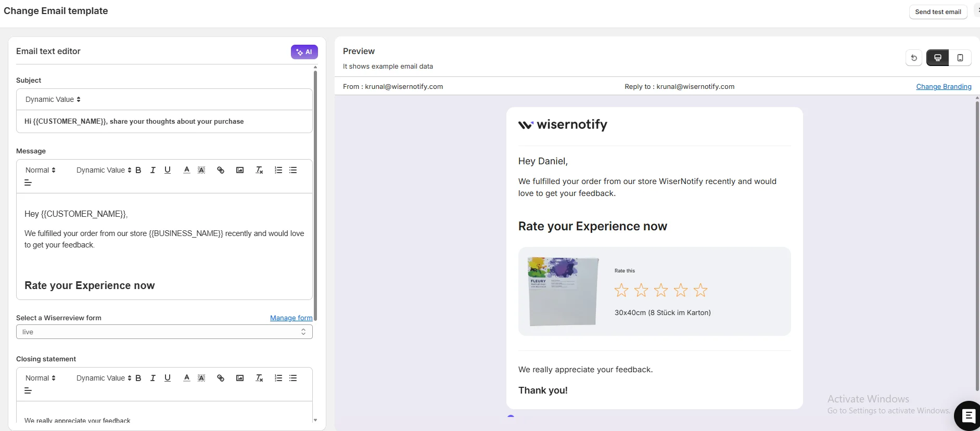Open text alignment in Message toolbar
This screenshot has width=980, height=431.
coord(28,182)
